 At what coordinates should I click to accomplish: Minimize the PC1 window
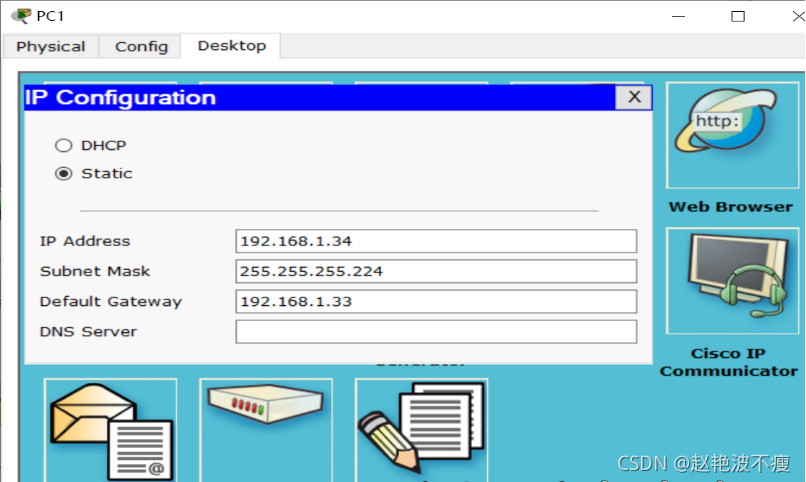(x=679, y=16)
